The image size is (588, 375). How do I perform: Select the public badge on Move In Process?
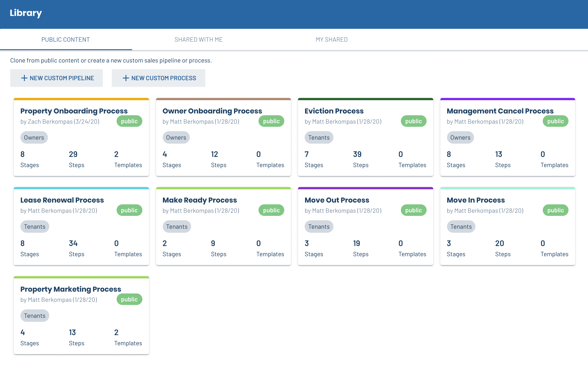pos(555,210)
